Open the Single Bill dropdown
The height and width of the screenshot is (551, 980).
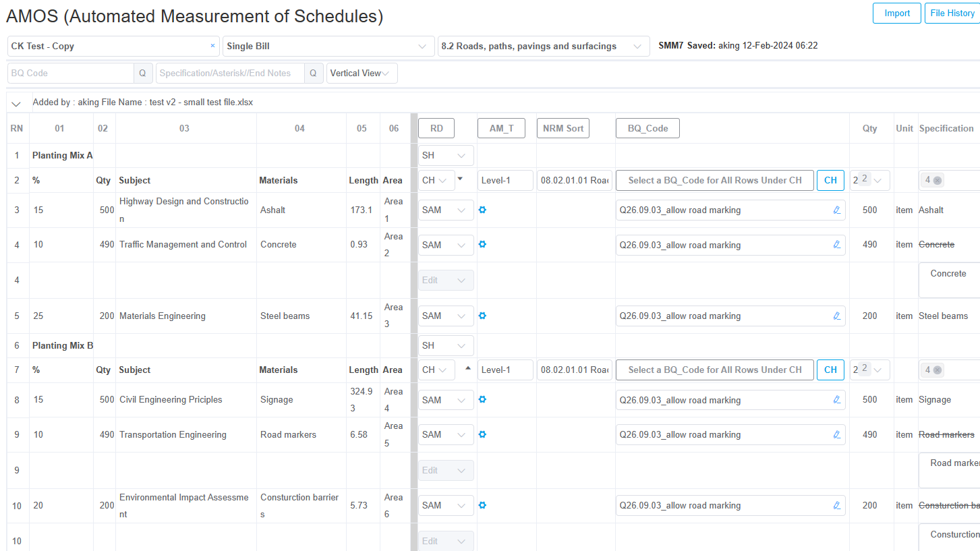328,47
